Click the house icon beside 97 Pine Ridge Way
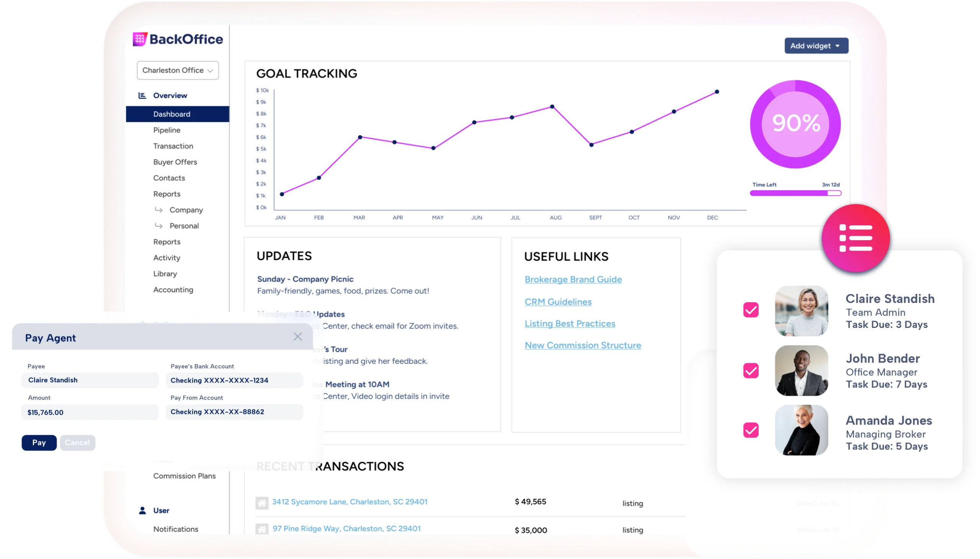Image resolution: width=980 pixels, height=559 pixels. (x=262, y=529)
